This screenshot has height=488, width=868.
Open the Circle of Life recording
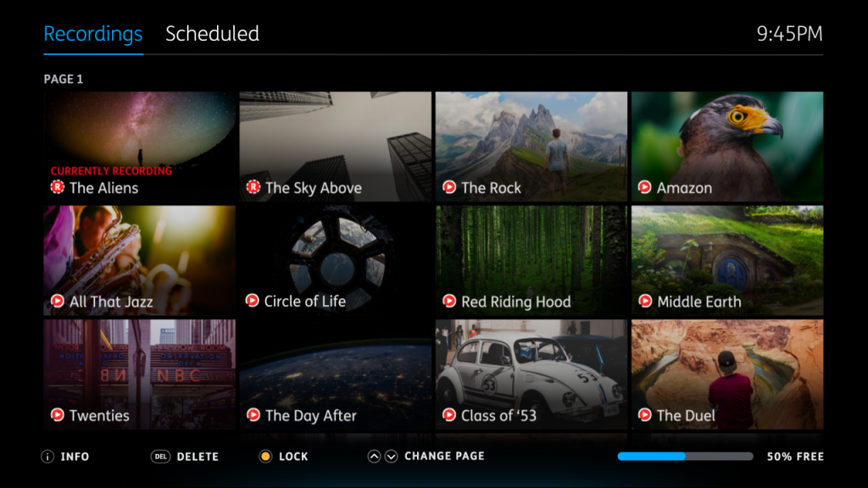[336, 261]
